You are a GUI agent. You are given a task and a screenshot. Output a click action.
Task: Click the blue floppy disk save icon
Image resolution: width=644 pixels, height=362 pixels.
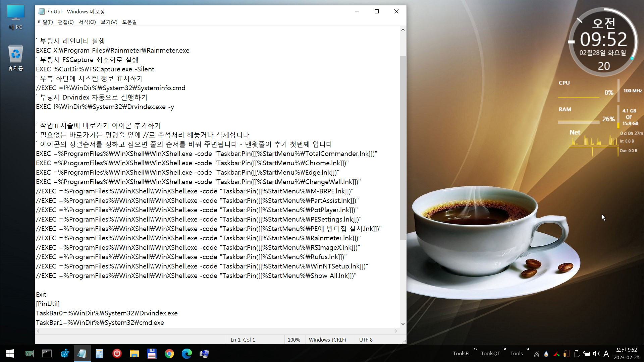point(152,354)
